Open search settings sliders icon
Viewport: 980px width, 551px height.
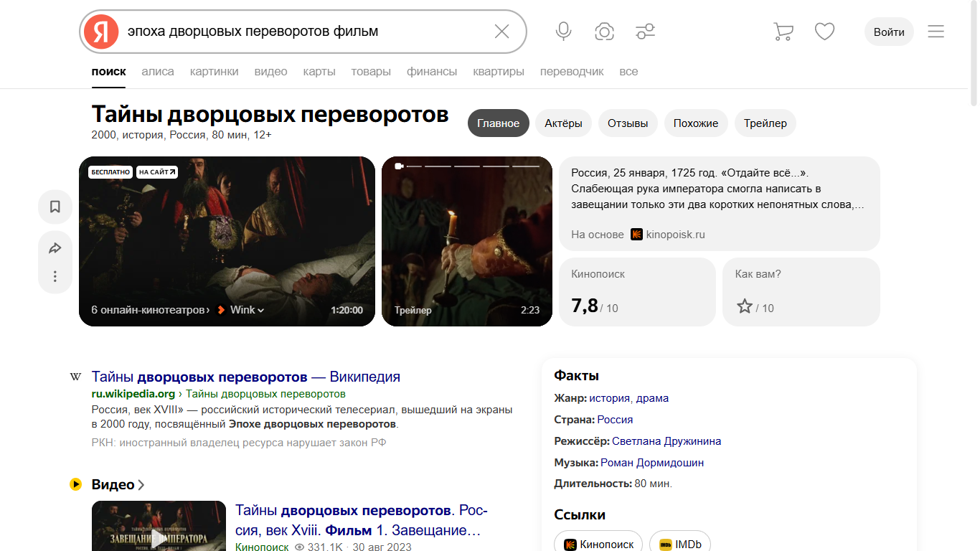645,32
